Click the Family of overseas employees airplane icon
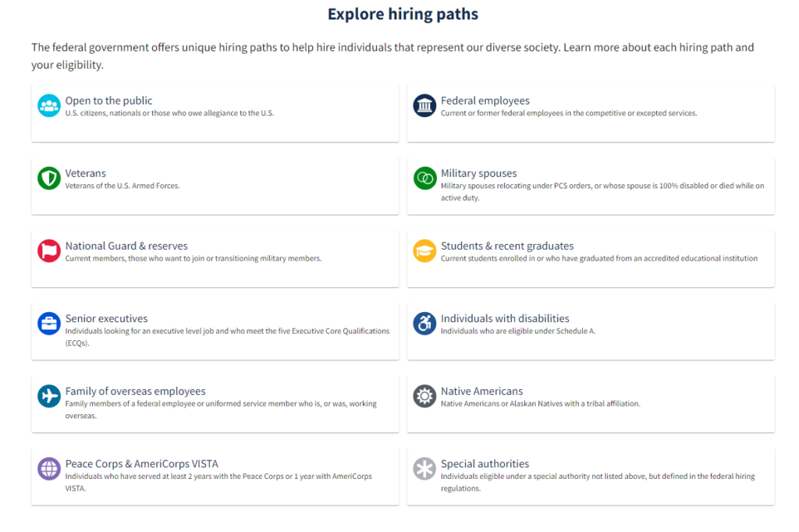The image size is (799, 532). 49,395
